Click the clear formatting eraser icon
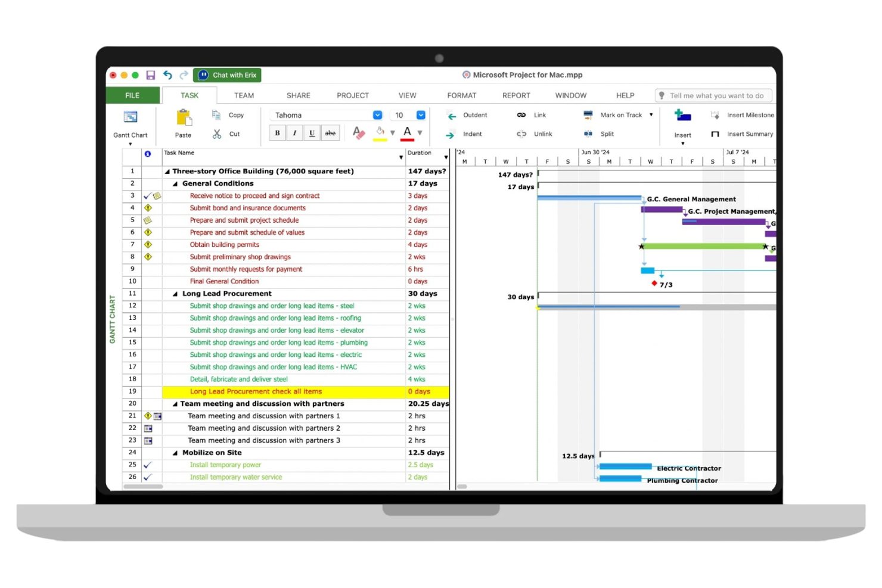The image size is (882, 588). [359, 133]
